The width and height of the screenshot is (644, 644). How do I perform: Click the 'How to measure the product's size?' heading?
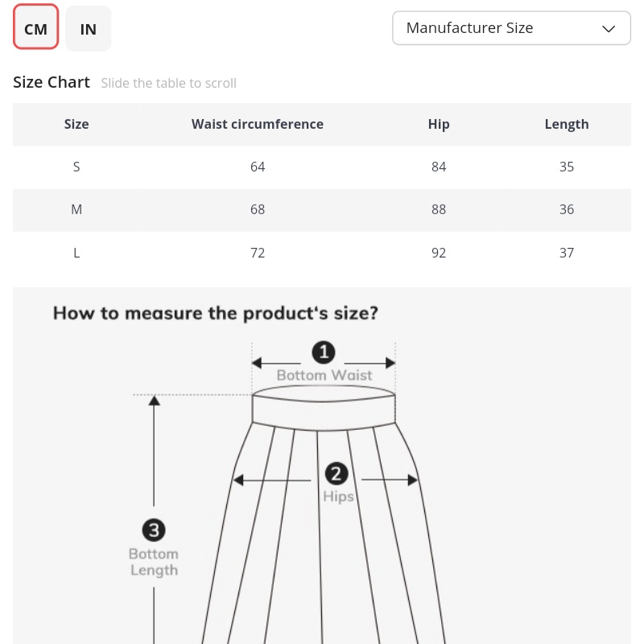(215, 313)
